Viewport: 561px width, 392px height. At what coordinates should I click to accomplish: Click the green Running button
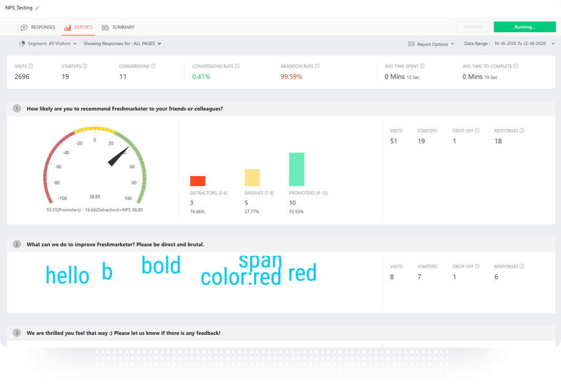524,27
